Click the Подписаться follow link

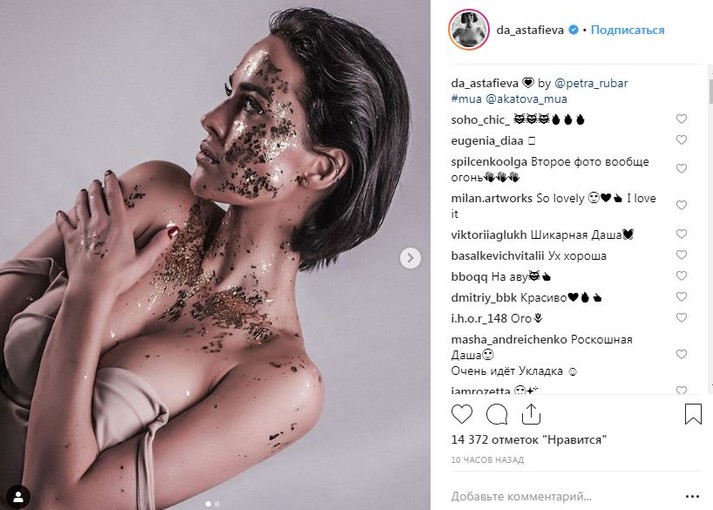click(x=628, y=30)
